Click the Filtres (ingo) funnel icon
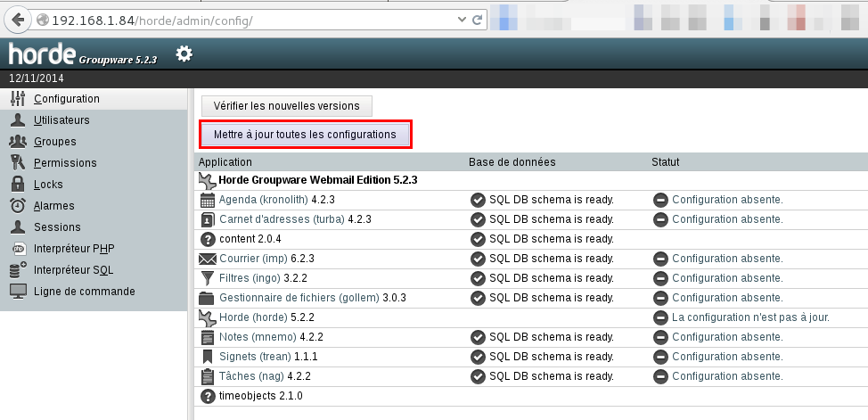868x420 pixels. click(208, 278)
